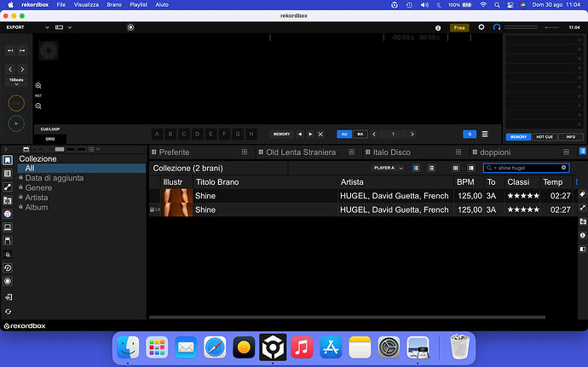Click the cloud sync refresh icon
Image resolution: width=588 pixels, height=367 pixels.
(x=8, y=312)
